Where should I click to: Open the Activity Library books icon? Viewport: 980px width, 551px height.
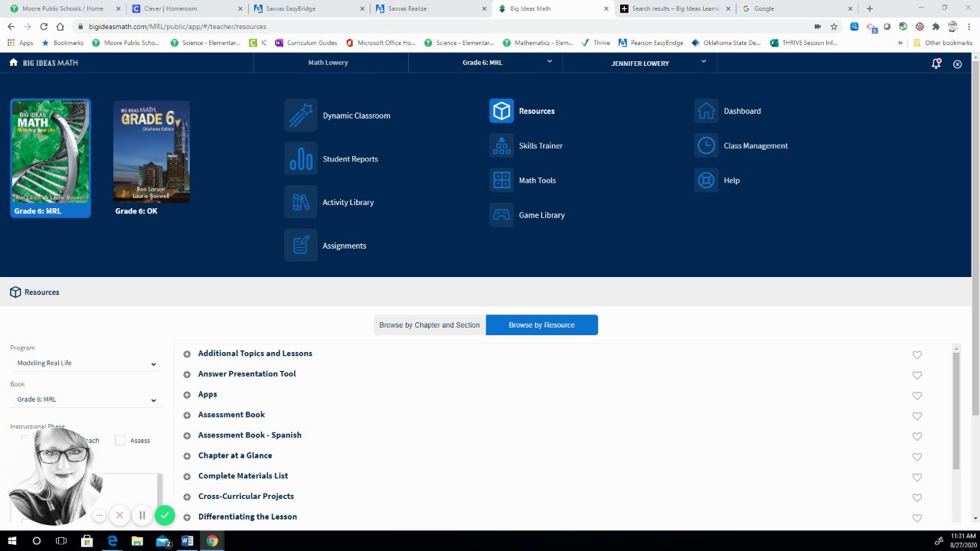click(x=301, y=202)
